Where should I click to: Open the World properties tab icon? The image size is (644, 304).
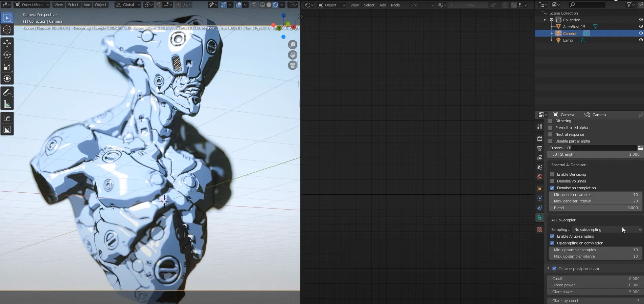click(540, 177)
